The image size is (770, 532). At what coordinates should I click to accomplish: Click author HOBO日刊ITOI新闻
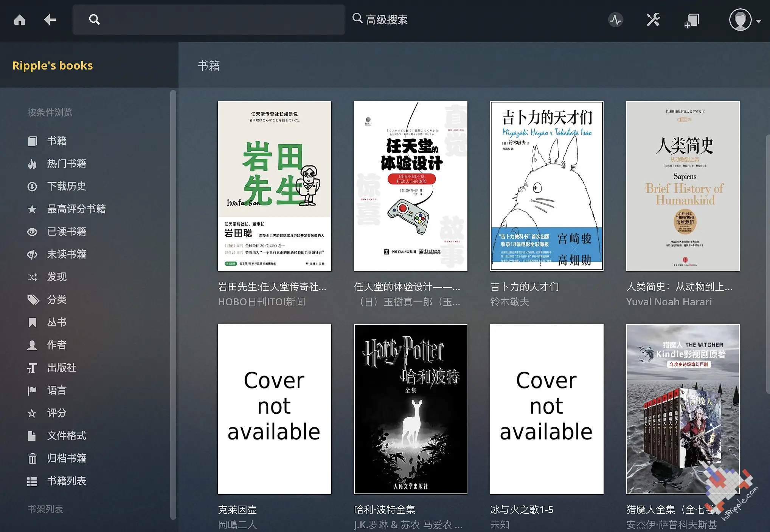click(262, 302)
